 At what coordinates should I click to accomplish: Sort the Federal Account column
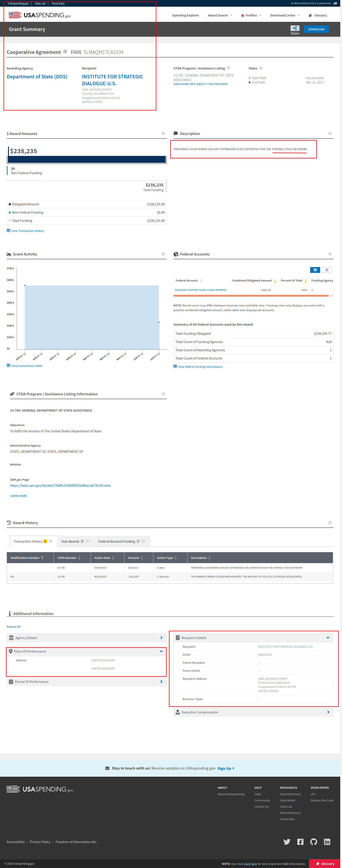[x=201, y=281]
